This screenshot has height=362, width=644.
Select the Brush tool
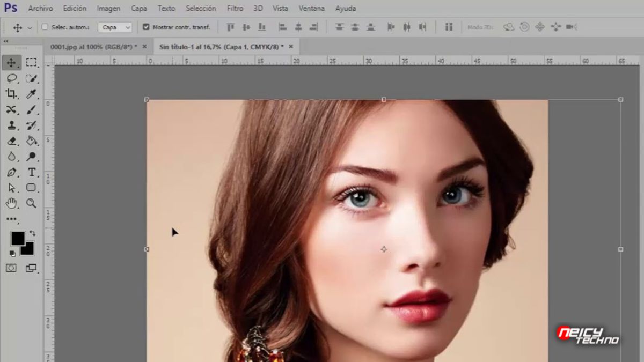(x=32, y=110)
